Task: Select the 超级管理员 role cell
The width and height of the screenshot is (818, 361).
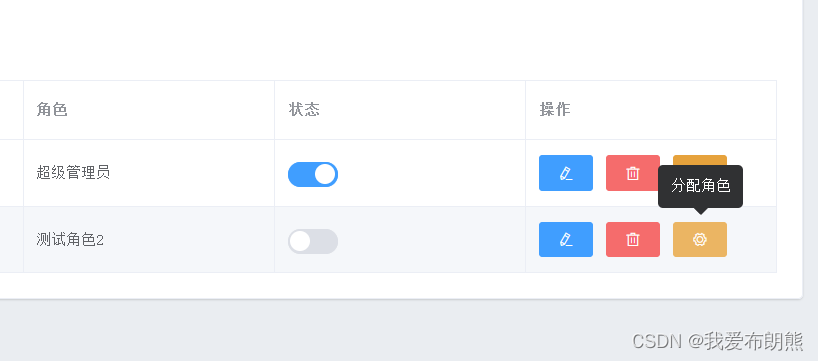Action: (x=149, y=173)
